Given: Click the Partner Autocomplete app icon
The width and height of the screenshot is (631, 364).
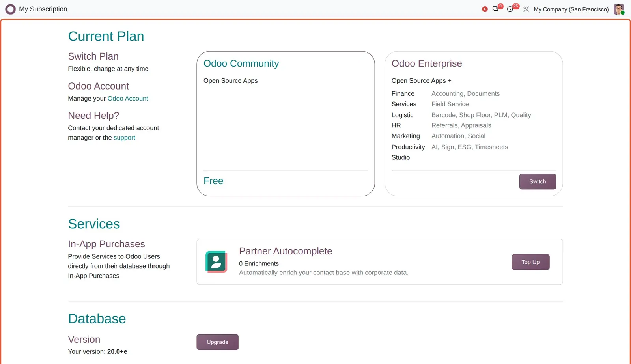Looking at the screenshot, I should 216,262.
